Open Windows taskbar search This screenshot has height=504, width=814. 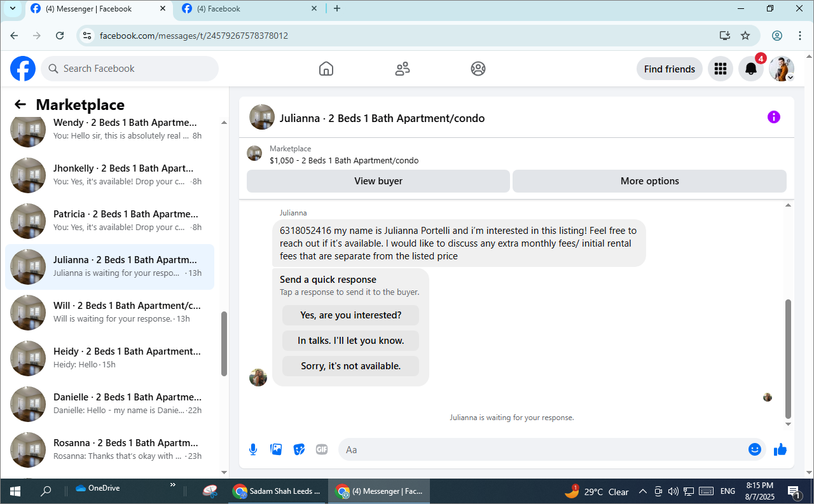46,491
